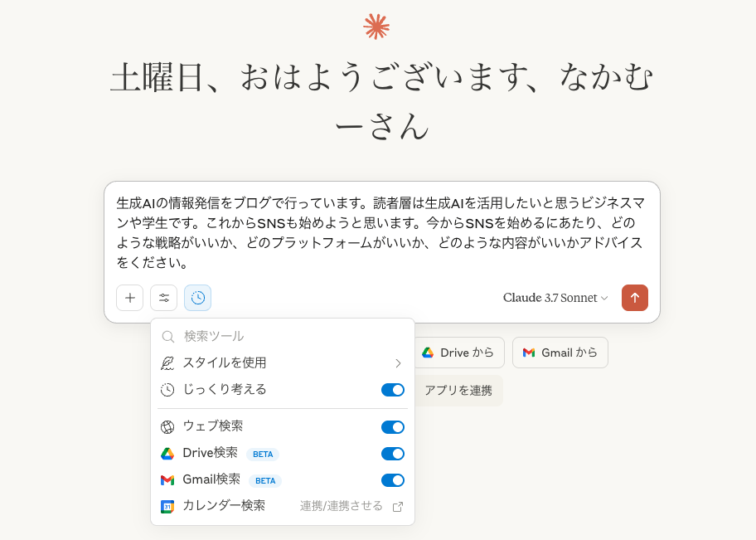Click the globe icon beside ウェブ検索

[x=167, y=427]
